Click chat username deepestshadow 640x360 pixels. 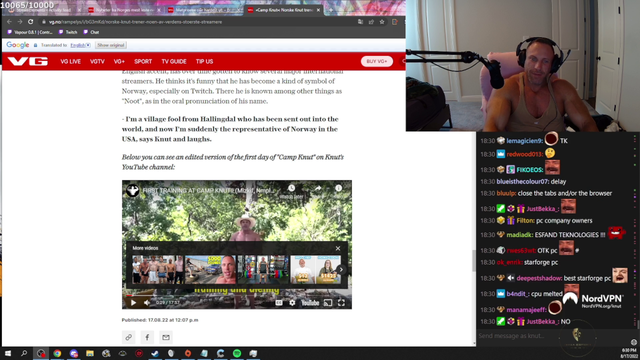pos(539,278)
